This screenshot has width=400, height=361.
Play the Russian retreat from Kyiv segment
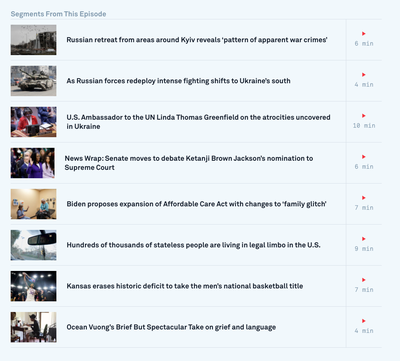[x=364, y=34]
